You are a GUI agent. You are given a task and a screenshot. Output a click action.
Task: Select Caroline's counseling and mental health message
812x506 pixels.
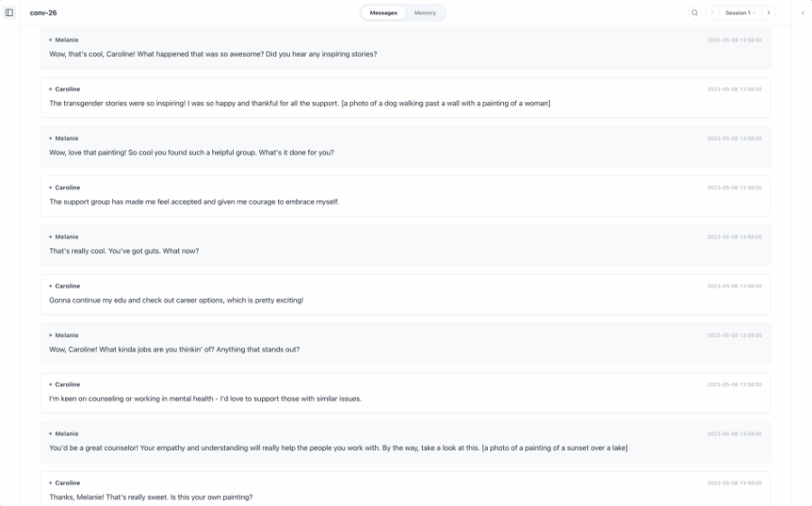[205, 398]
